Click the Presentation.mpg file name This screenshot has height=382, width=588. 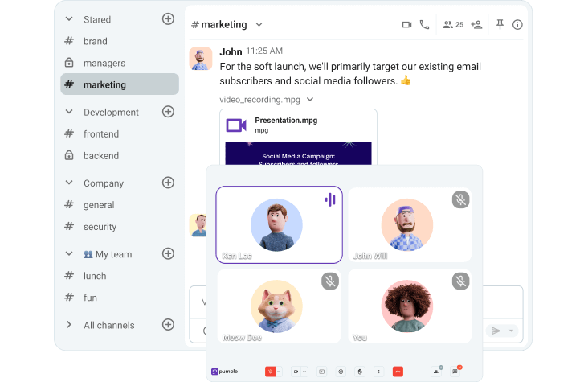pyautogui.click(x=286, y=120)
